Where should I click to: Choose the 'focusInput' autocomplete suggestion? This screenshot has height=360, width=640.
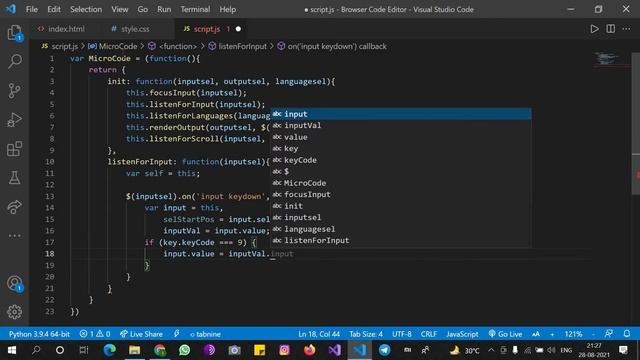coord(401,194)
